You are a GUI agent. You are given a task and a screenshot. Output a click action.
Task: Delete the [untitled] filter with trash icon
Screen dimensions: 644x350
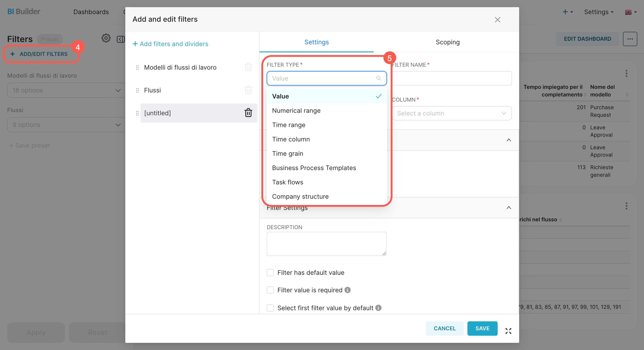(248, 113)
